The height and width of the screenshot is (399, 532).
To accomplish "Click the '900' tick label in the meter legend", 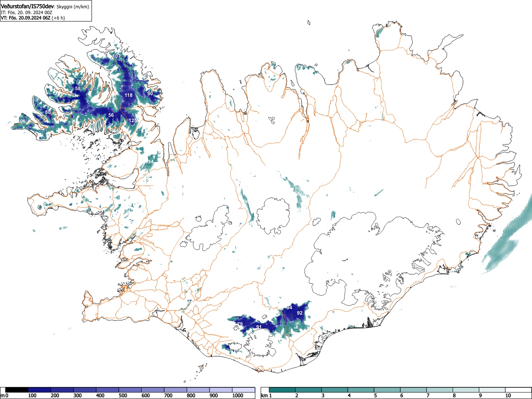I will tap(213, 396).
